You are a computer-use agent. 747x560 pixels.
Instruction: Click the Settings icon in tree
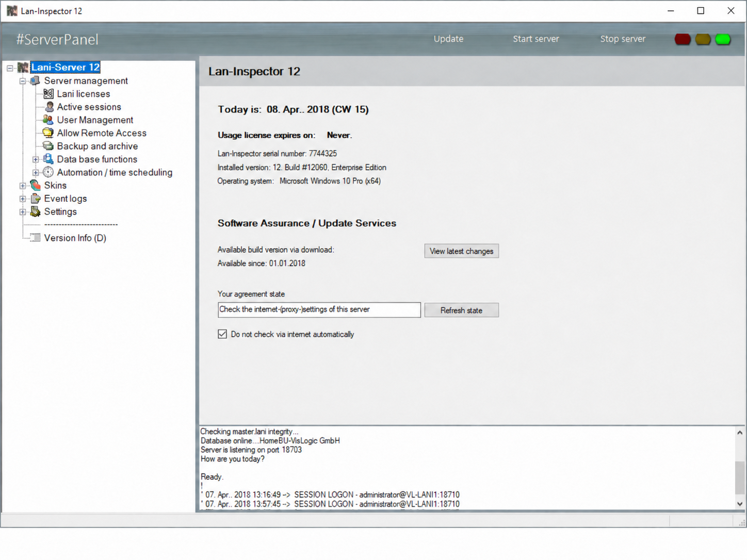click(35, 211)
